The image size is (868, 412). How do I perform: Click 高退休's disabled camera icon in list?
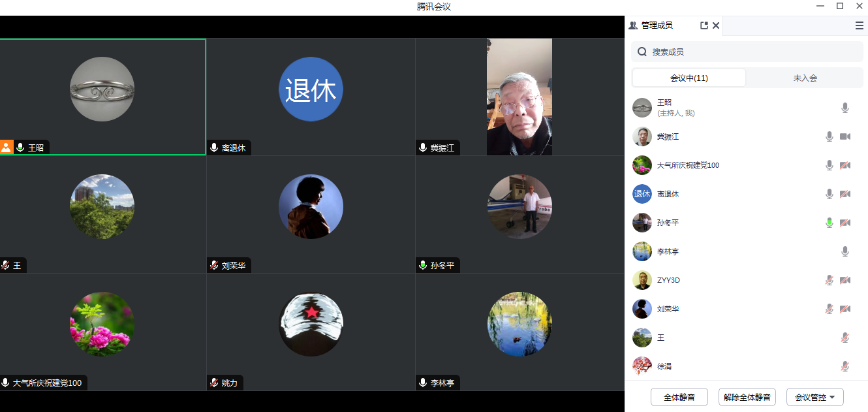coord(845,194)
